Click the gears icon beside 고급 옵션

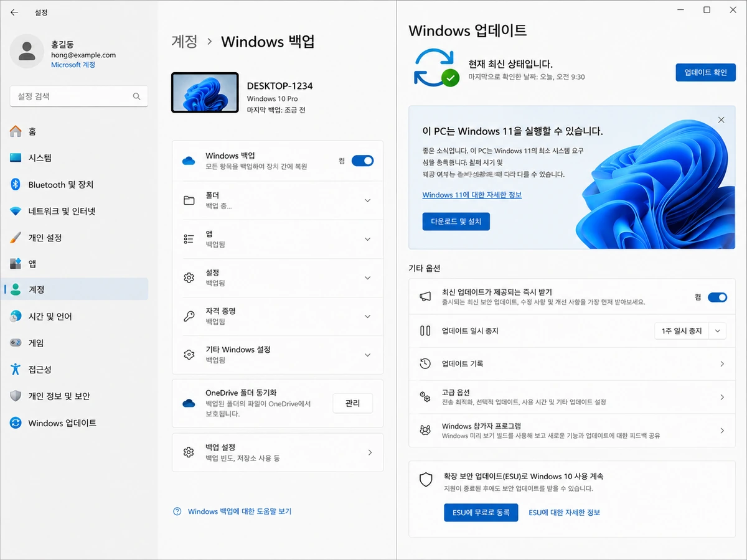(x=425, y=397)
